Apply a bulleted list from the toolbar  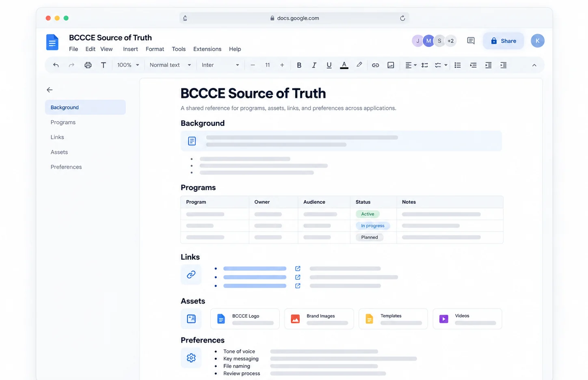458,65
